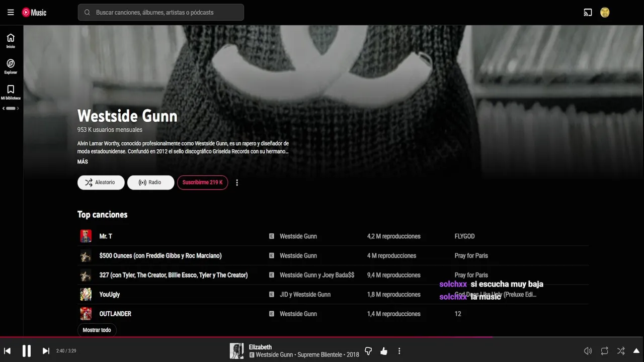Click Mr. T album thumbnail
The width and height of the screenshot is (644, 362).
point(86,236)
